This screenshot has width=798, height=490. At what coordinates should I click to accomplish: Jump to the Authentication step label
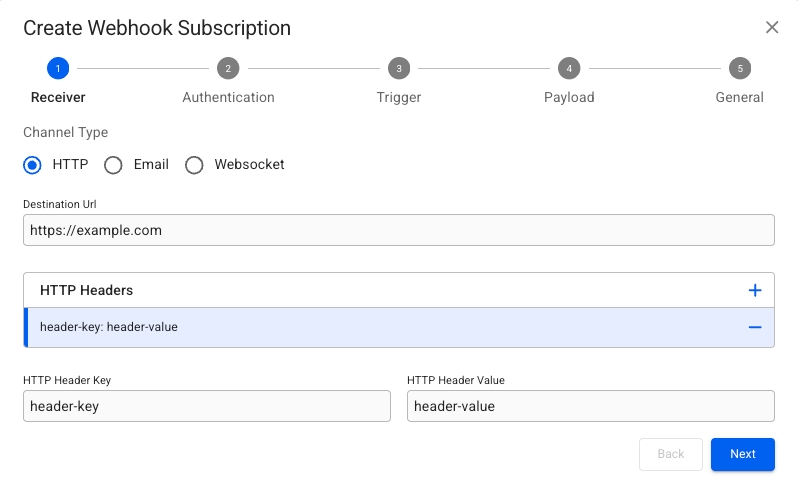[x=228, y=97]
